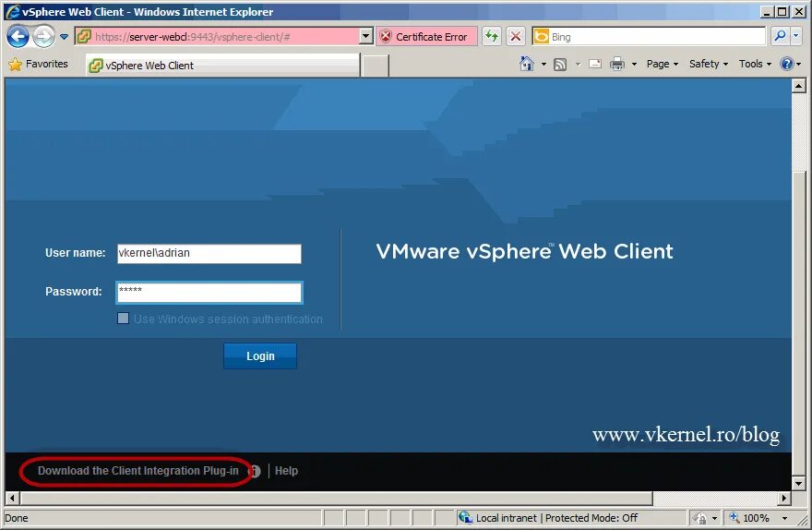This screenshot has width=812, height=530.
Task: Open the Certificate Error security report
Action: [x=426, y=37]
